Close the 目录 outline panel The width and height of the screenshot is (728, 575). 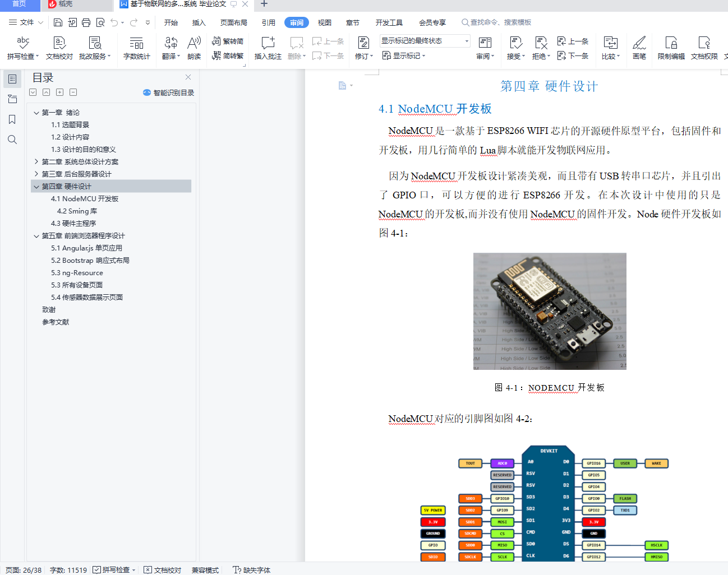(188, 77)
